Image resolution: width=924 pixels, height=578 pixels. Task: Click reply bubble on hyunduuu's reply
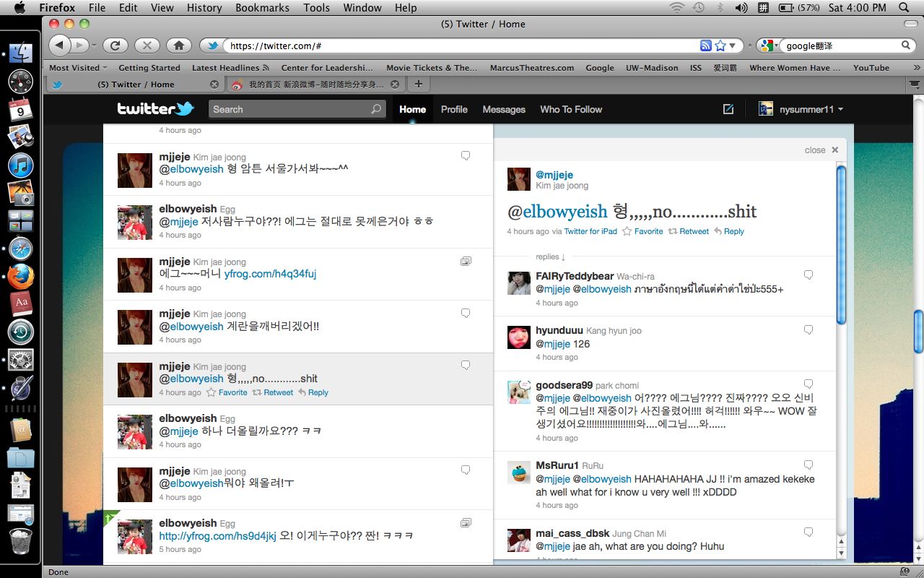click(x=808, y=329)
